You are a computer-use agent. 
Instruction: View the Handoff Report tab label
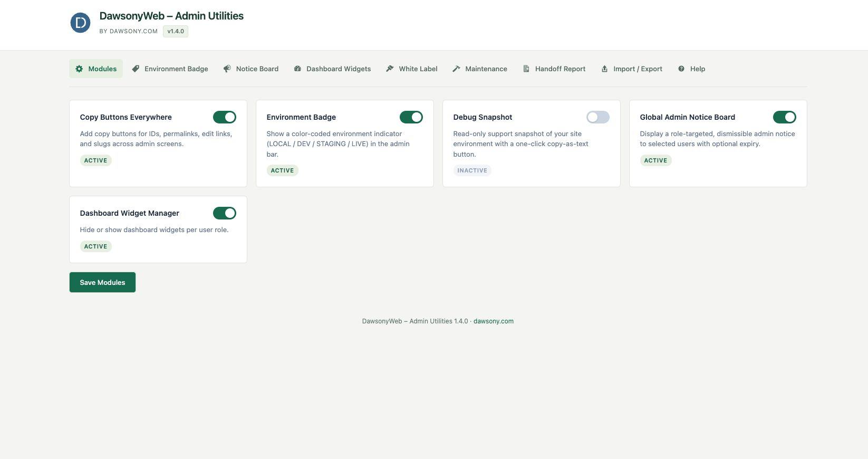[560, 69]
